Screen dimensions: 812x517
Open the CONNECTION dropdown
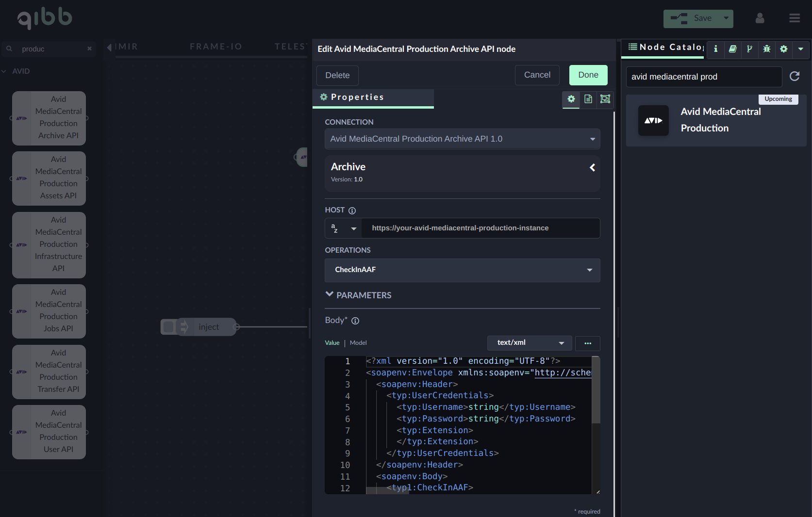[462, 139]
